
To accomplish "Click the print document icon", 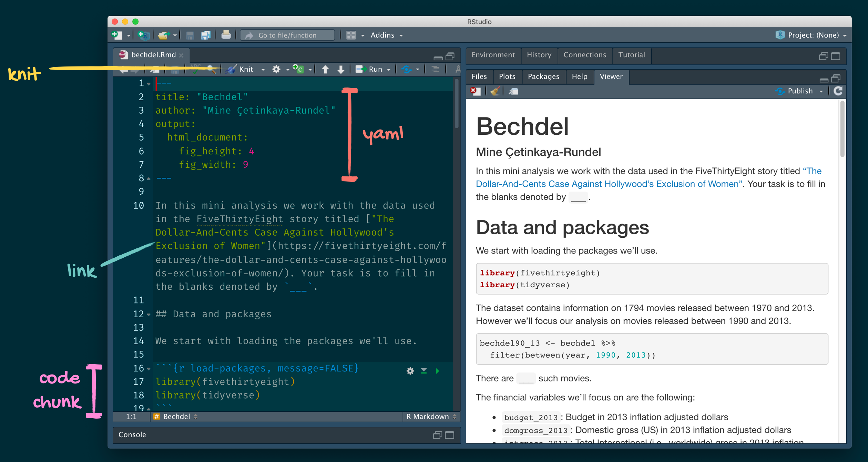I will coord(226,35).
